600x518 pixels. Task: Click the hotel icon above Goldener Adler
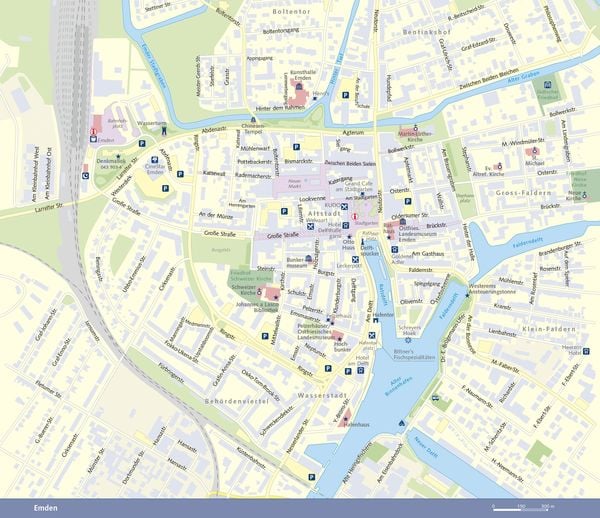point(395,249)
